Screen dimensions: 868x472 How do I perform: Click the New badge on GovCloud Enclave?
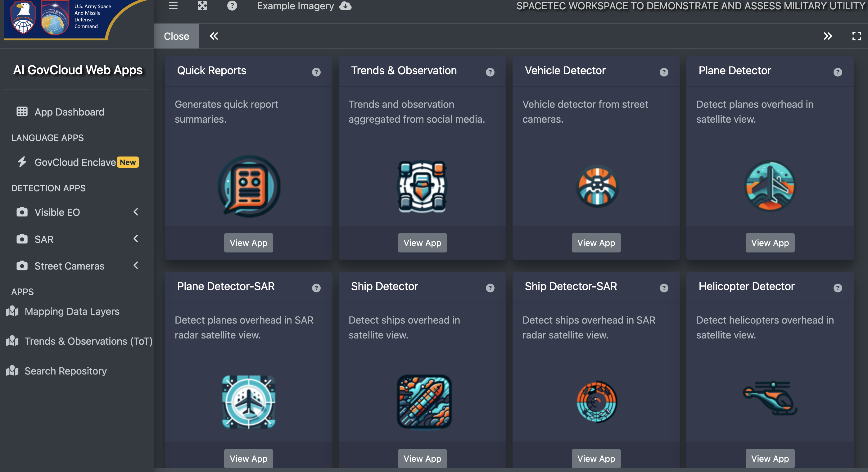[x=128, y=162]
